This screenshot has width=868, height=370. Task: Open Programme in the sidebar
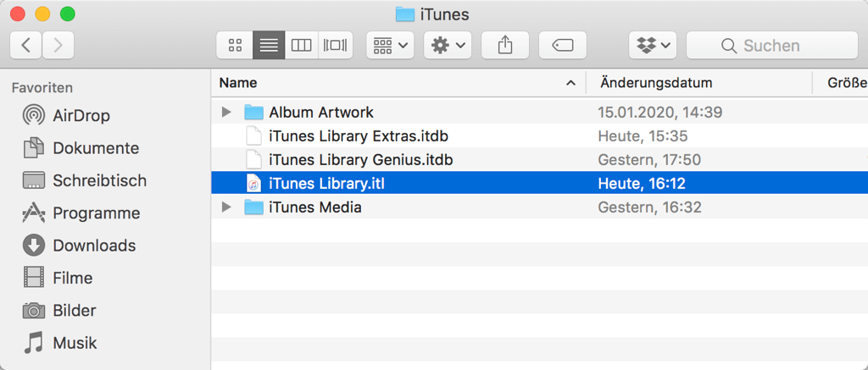pos(81,213)
